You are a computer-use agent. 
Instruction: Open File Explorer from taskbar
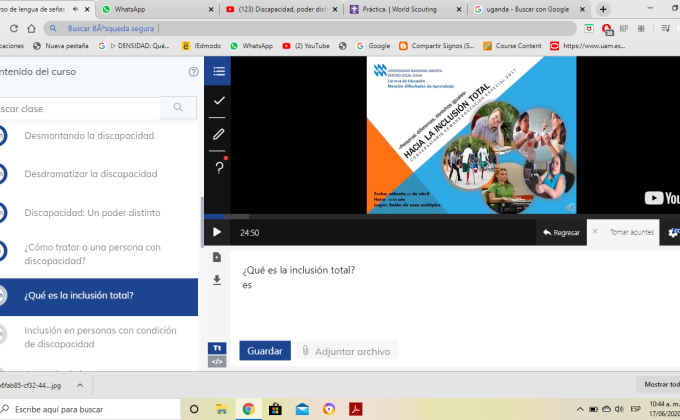pos(222,409)
